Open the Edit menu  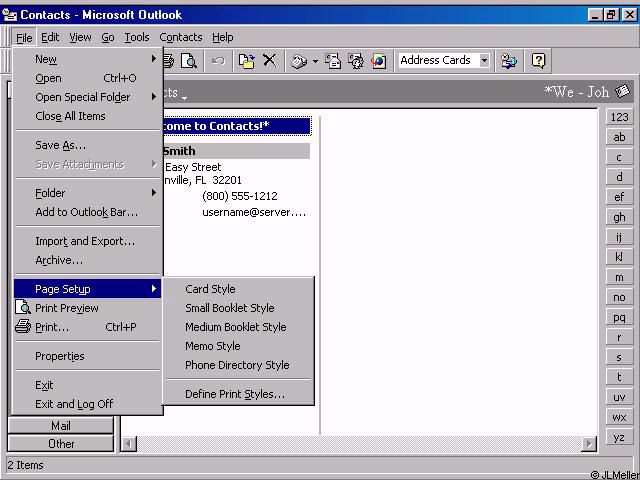(x=50, y=38)
